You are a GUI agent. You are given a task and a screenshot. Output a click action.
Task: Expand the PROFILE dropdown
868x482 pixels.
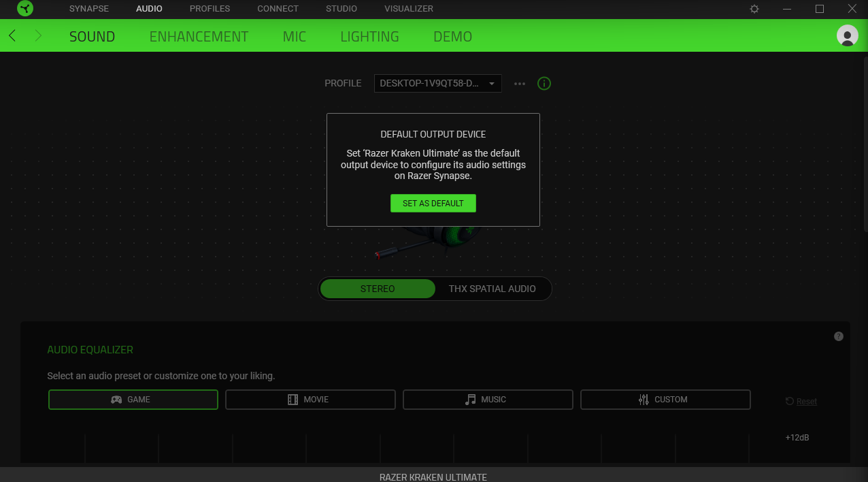click(x=438, y=84)
